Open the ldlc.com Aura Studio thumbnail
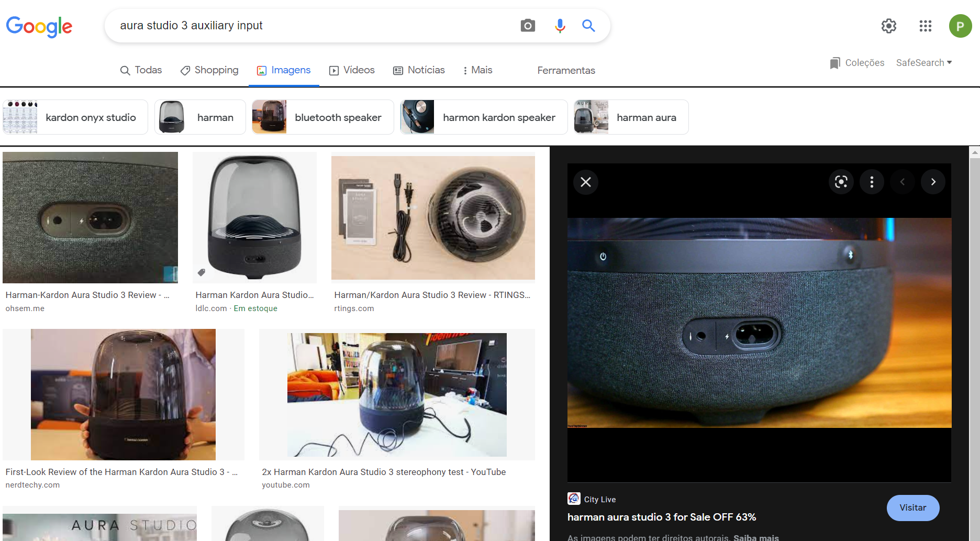Viewport: 980px width, 541px height. pyautogui.click(x=254, y=217)
